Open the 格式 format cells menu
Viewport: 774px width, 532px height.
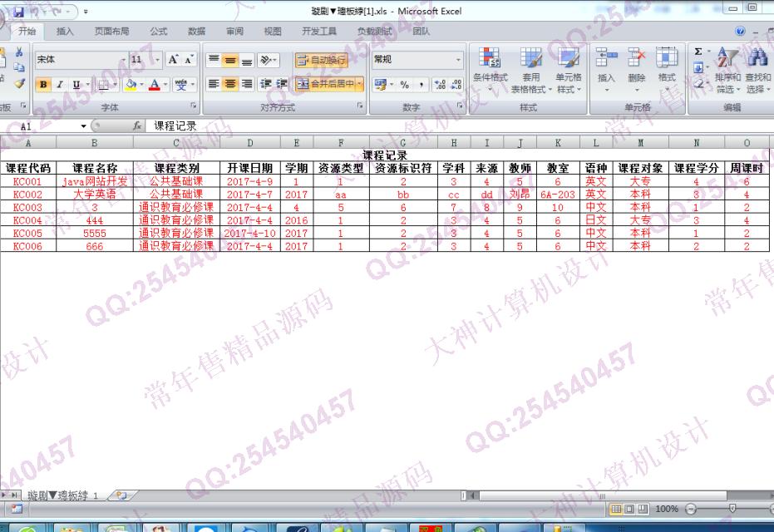click(x=667, y=70)
